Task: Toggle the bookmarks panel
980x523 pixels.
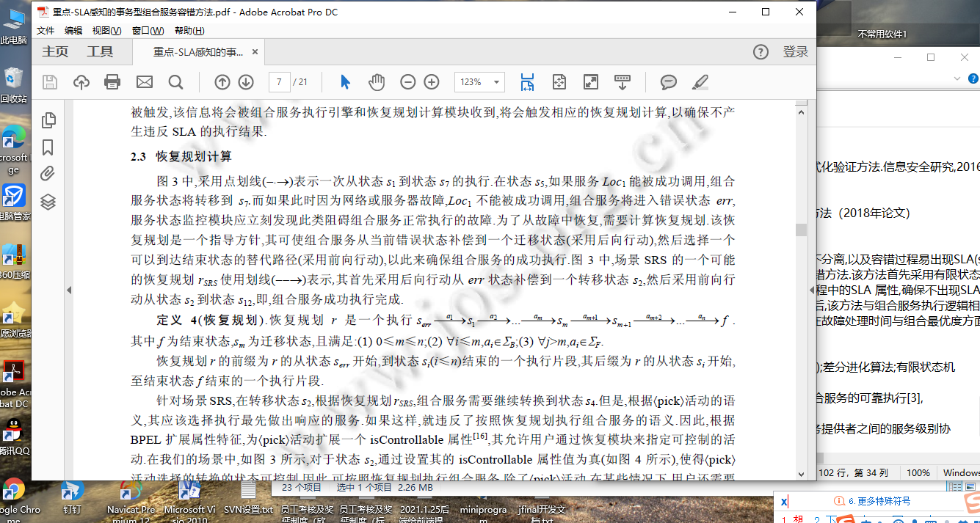Action: [x=48, y=147]
